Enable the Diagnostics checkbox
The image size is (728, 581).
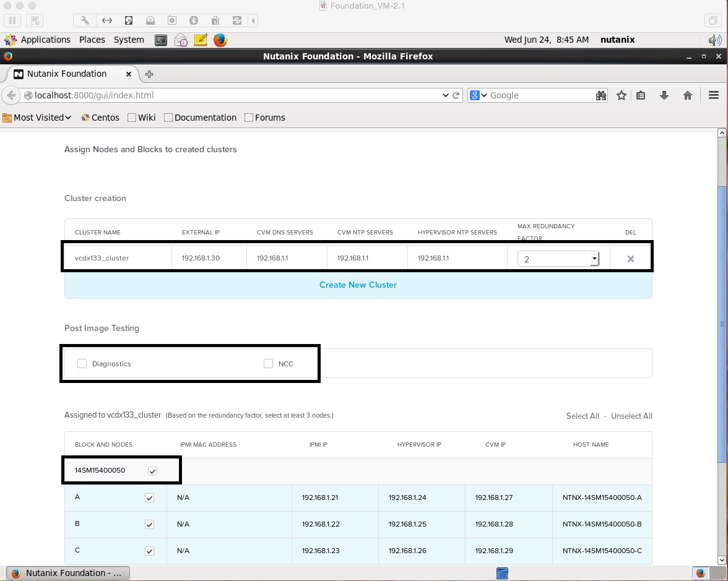pyautogui.click(x=82, y=364)
